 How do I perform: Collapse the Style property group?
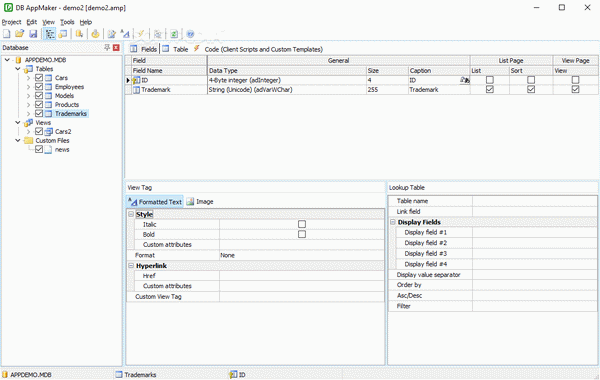[131, 214]
